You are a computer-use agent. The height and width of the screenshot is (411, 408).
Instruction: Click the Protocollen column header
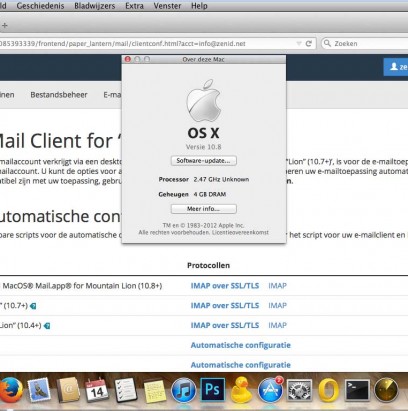point(208,265)
